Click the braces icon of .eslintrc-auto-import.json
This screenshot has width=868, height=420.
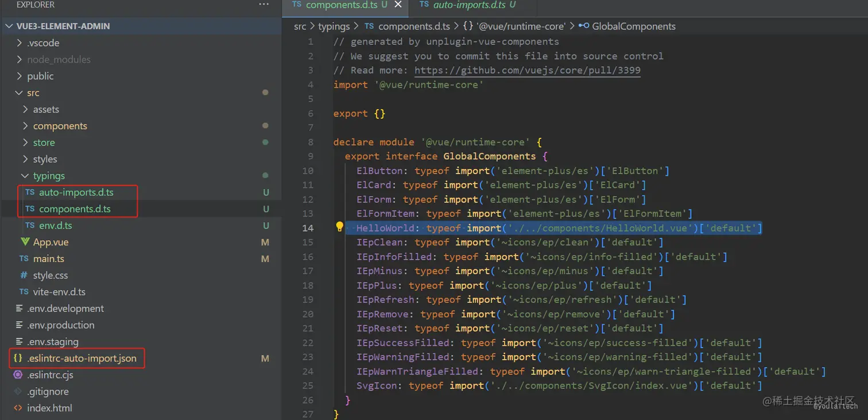[x=18, y=358]
